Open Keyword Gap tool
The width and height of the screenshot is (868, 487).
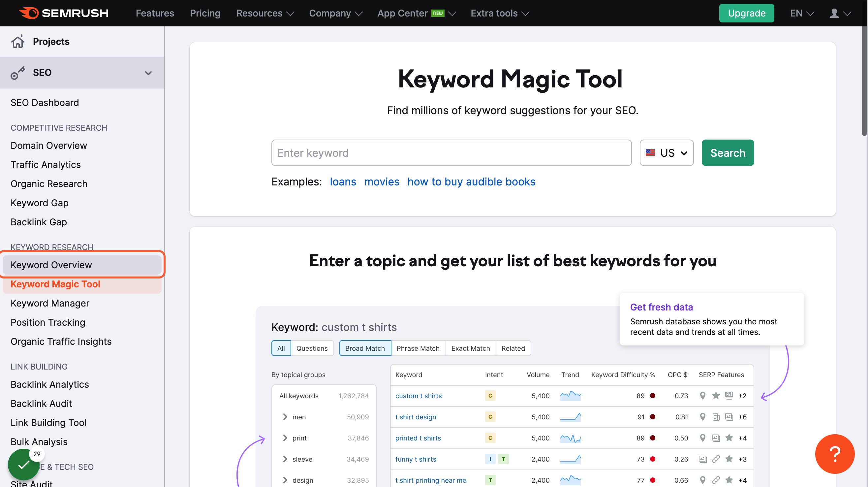click(x=40, y=203)
